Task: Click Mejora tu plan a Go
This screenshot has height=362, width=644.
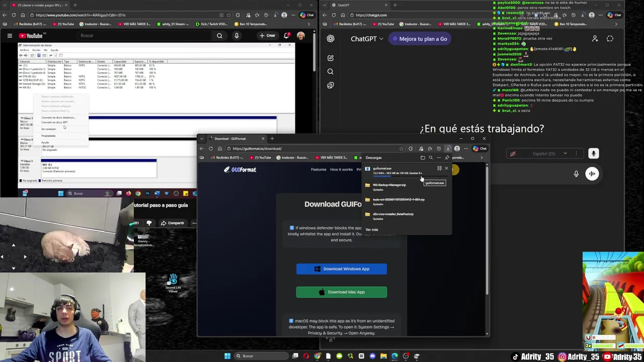Action: pos(420,39)
